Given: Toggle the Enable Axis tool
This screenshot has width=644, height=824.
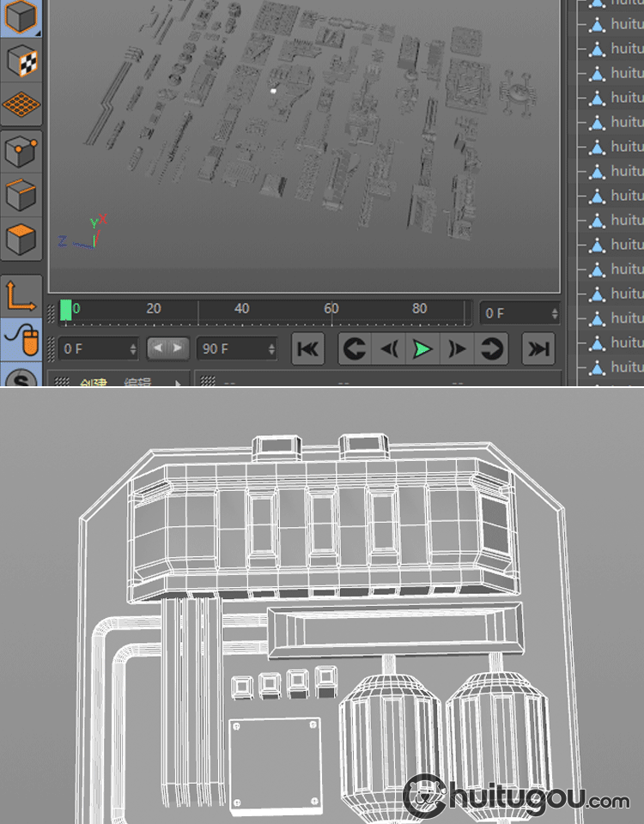Looking at the screenshot, I should [x=21, y=296].
